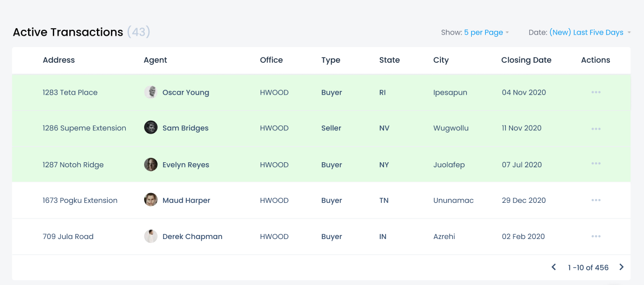Viewport: 644px width, 285px height.
Task: Open actions menu for 1287 Notoh Ridge
Action: (x=596, y=164)
